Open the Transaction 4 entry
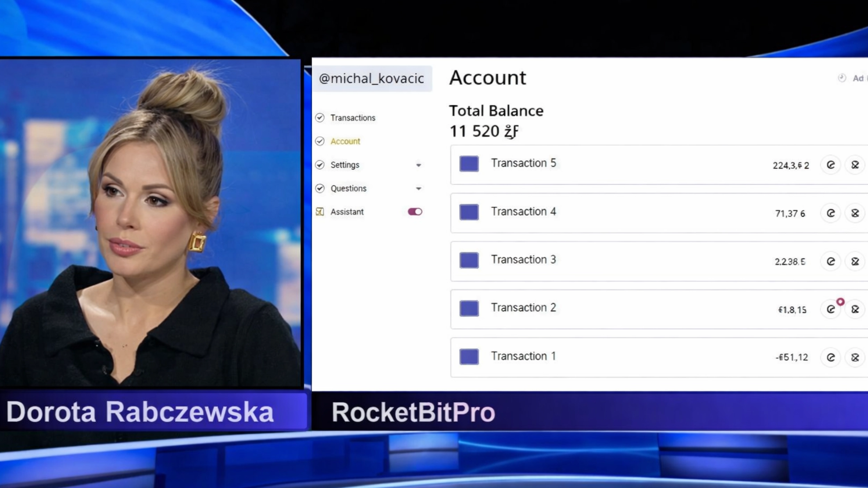The height and width of the screenshot is (488, 868). point(659,213)
